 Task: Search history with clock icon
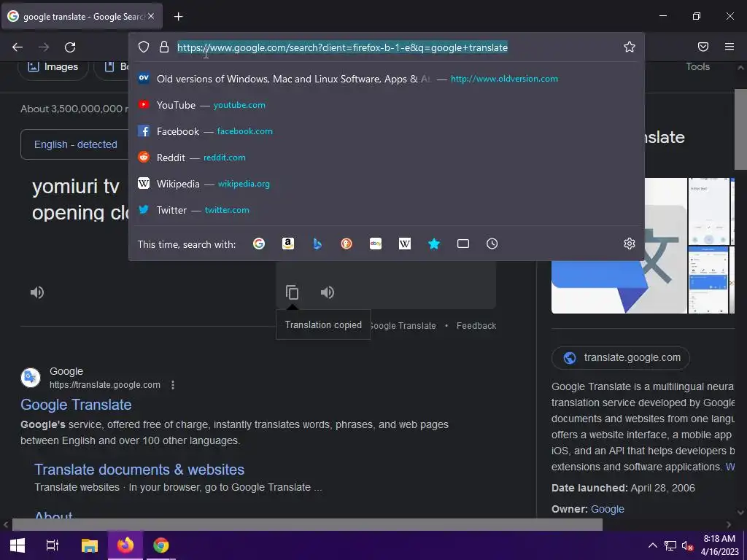[492, 244]
